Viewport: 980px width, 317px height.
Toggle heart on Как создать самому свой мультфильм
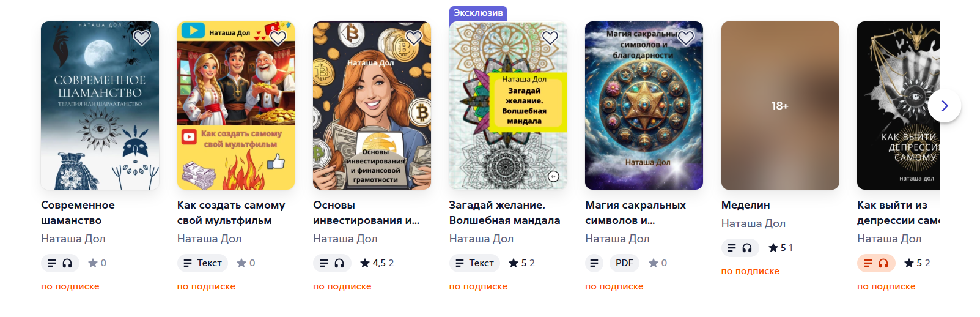click(278, 38)
